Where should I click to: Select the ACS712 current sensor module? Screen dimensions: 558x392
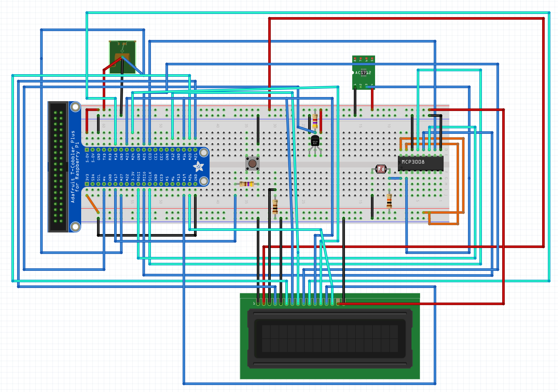tap(363, 73)
